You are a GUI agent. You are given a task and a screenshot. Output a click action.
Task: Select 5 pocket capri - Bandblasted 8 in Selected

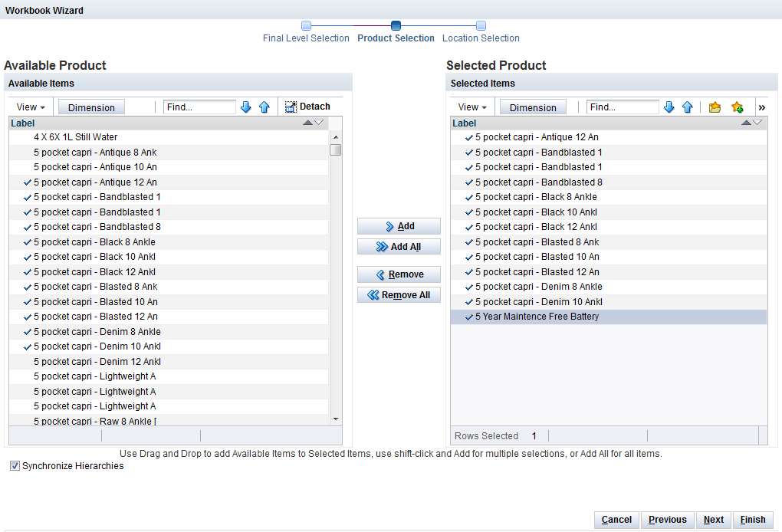(x=609, y=182)
